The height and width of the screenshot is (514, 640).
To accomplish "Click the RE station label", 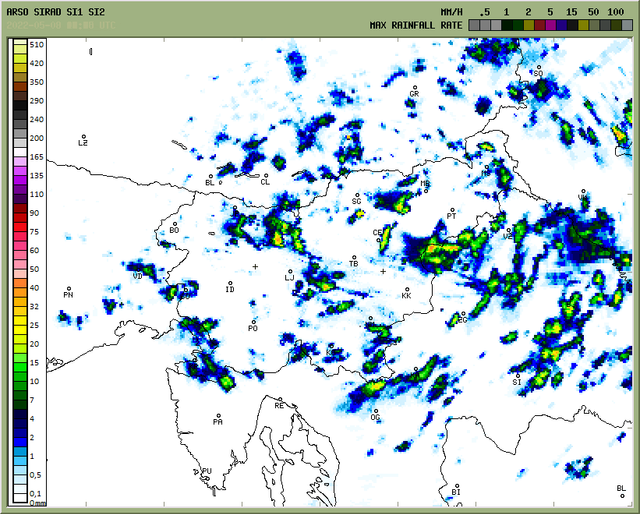I will [x=279, y=406].
